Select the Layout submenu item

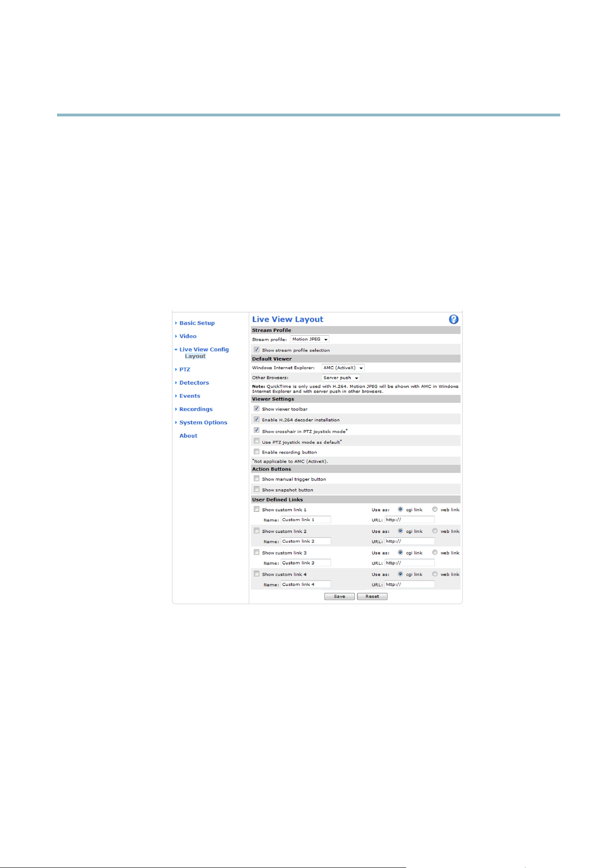pyautogui.click(x=195, y=357)
